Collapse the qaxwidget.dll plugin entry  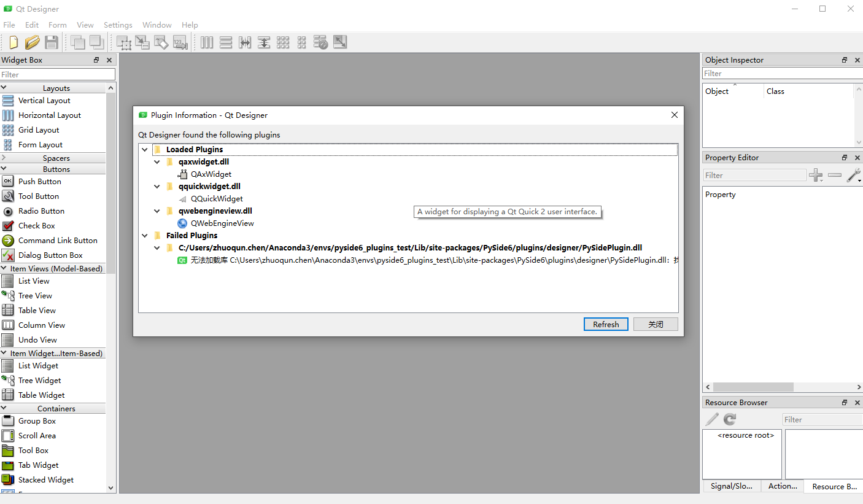[157, 161]
